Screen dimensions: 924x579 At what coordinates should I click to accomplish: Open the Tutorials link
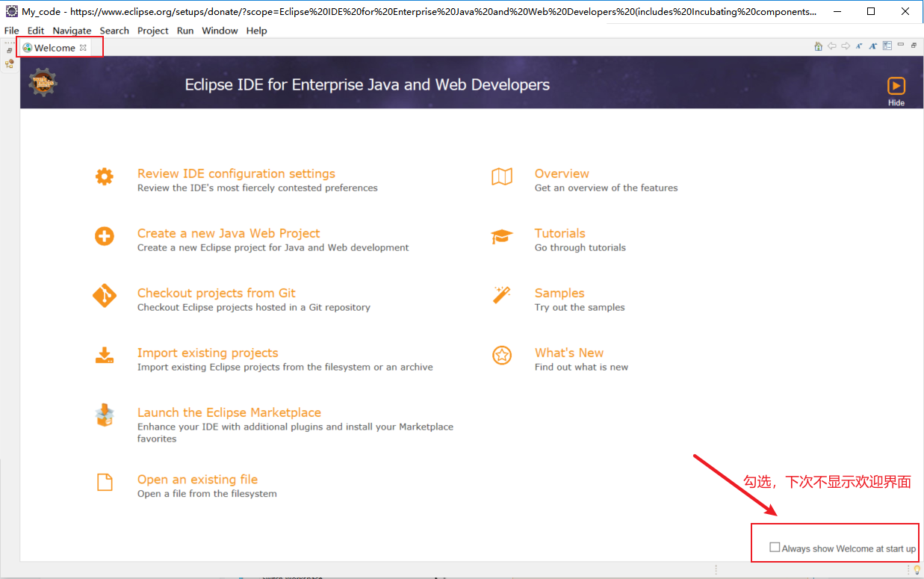click(560, 233)
